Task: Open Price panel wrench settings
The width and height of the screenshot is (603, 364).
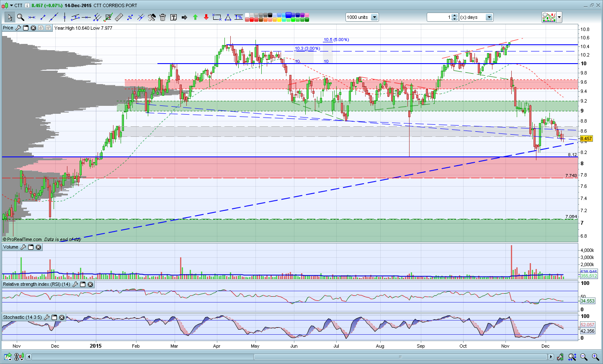Action: point(18,28)
